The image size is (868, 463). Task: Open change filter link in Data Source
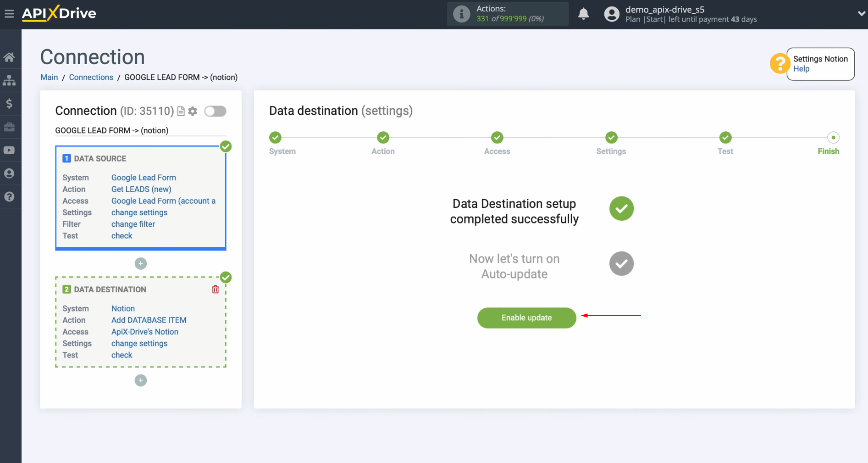(x=133, y=224)
